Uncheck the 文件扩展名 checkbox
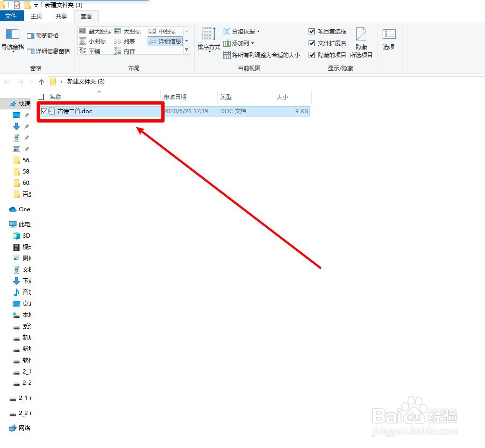Viewport: 485px width, 448px height. [x=311, y=42]
